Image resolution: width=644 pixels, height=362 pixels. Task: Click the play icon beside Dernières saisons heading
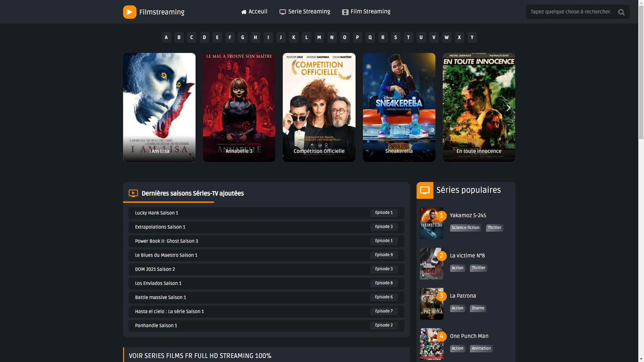click(133, 193)
